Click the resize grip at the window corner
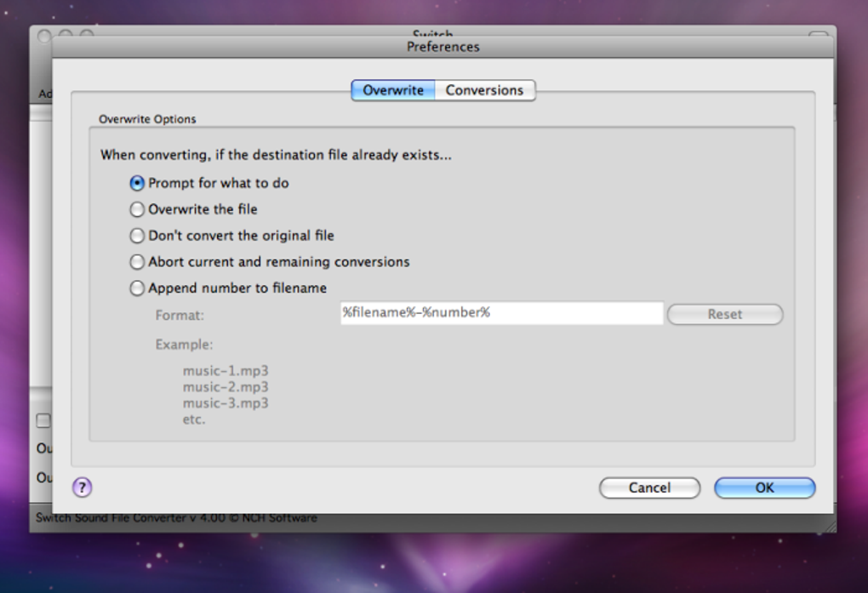The width and height of the screenshot is (868, 593). [830, 527]
